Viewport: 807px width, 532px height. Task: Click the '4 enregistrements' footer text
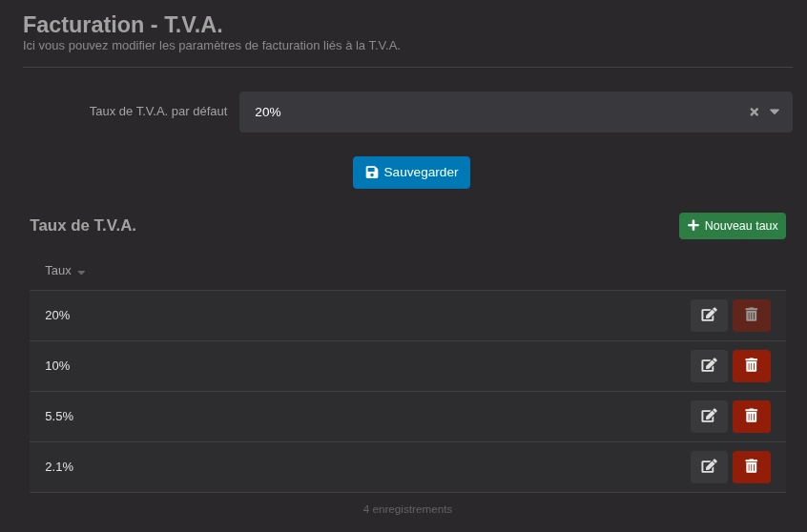[x=407, y=509]
